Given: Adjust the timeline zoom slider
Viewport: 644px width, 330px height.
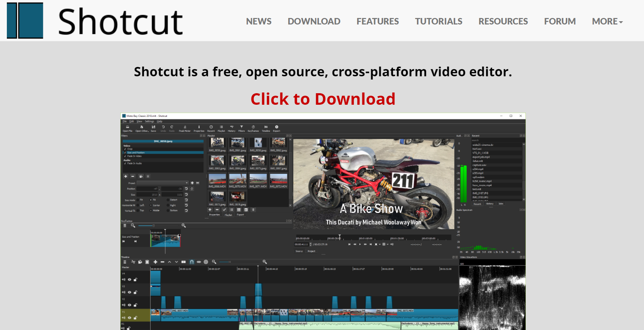Looking at the screenshot, I should [x=229, y=262].
